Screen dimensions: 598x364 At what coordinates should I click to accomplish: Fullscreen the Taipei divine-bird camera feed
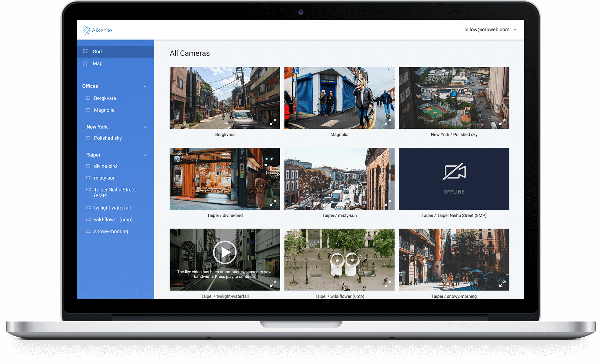point(273,203)
